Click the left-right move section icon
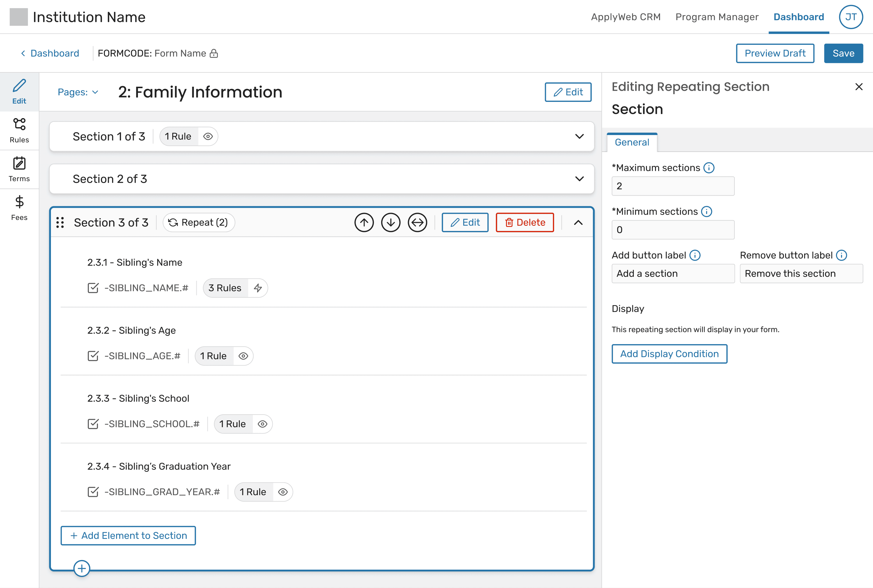Screen dimensions: 873x588 [x=417, y=222]
